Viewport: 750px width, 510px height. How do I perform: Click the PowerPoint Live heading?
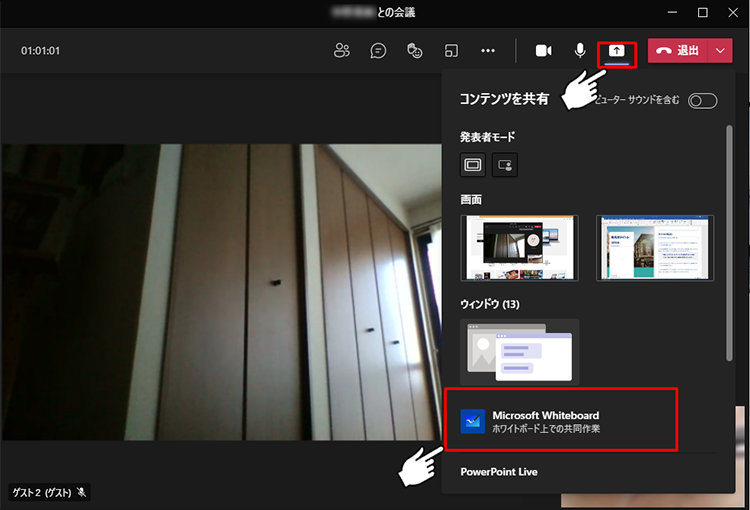pyautogui.click(x=499, y=472)
